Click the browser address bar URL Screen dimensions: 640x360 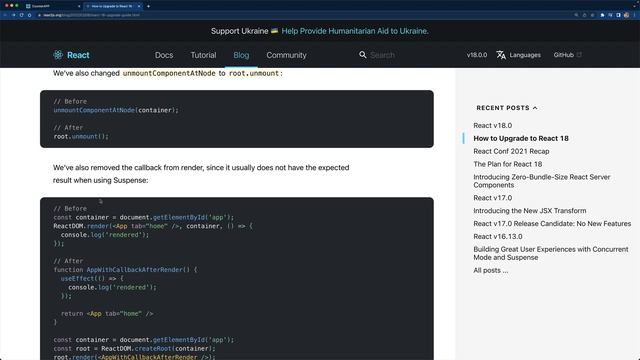[92, 15]
